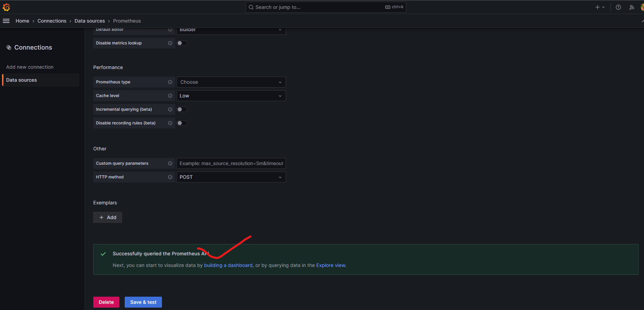
Task: Toggle Disable recording rules (beta) switch
Action: [x=182, y=123]
